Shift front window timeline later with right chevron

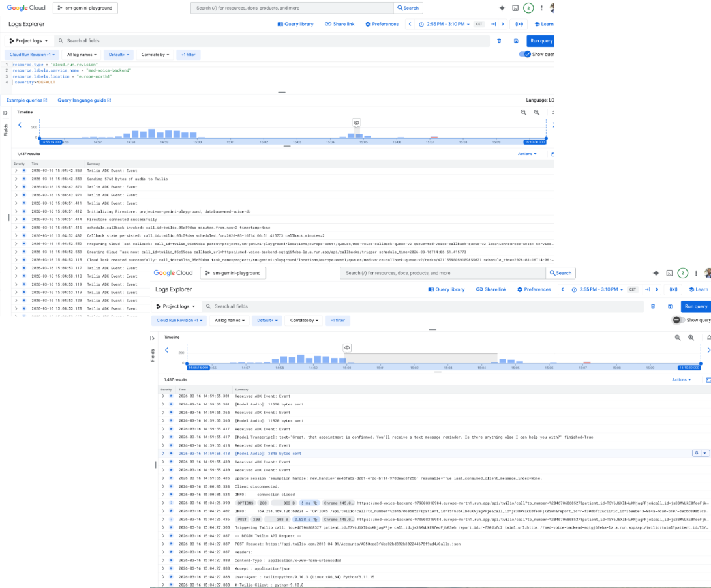[x=708, y=350]
